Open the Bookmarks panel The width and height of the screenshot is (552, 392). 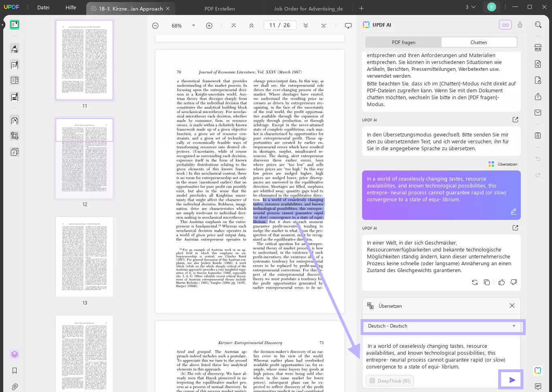[15, 370]
